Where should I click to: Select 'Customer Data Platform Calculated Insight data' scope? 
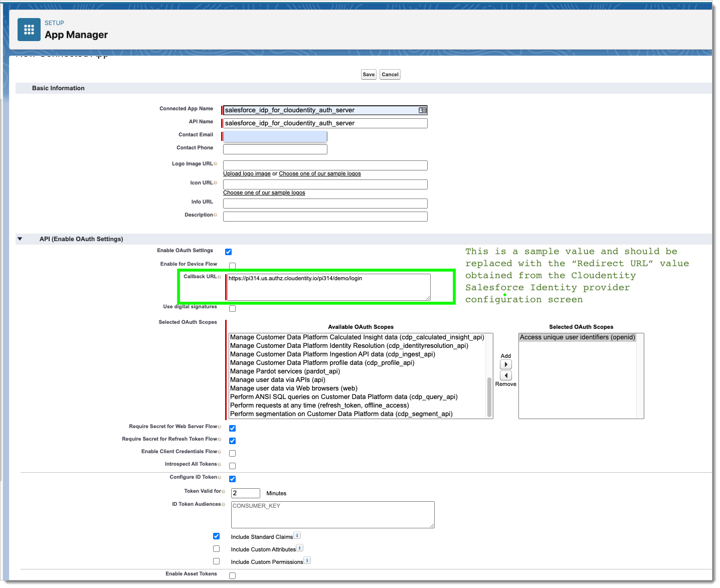[357, 337]
